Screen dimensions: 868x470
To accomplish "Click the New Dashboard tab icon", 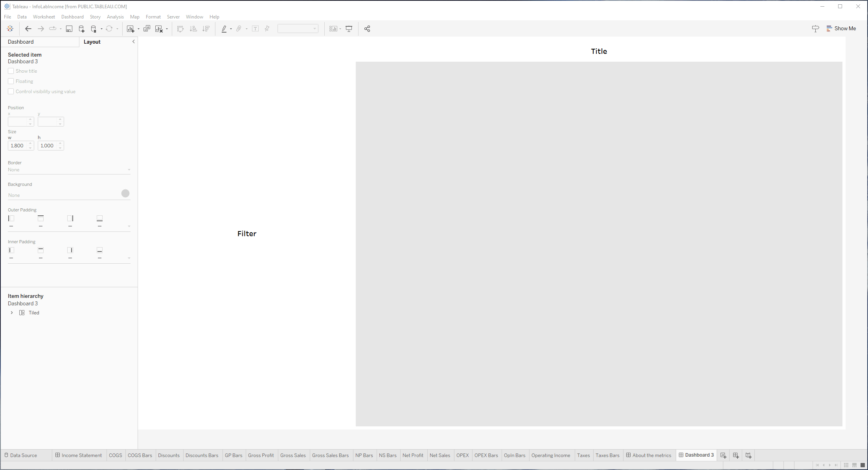I will pos(736,455).
